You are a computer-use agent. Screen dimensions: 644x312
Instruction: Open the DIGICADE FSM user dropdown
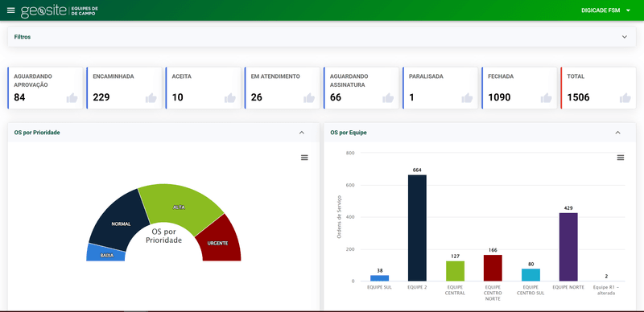tap(605, 10)
